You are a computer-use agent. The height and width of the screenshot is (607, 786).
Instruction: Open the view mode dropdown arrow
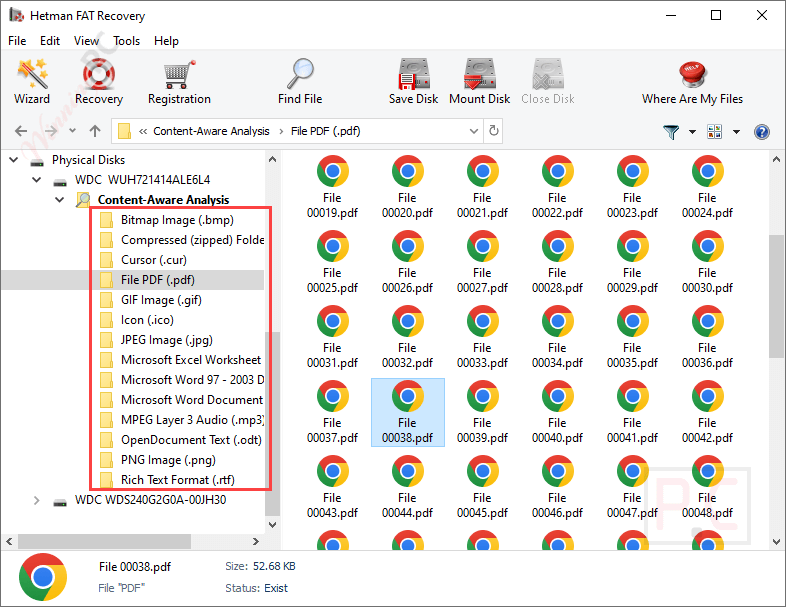click(x=736, y=132)
